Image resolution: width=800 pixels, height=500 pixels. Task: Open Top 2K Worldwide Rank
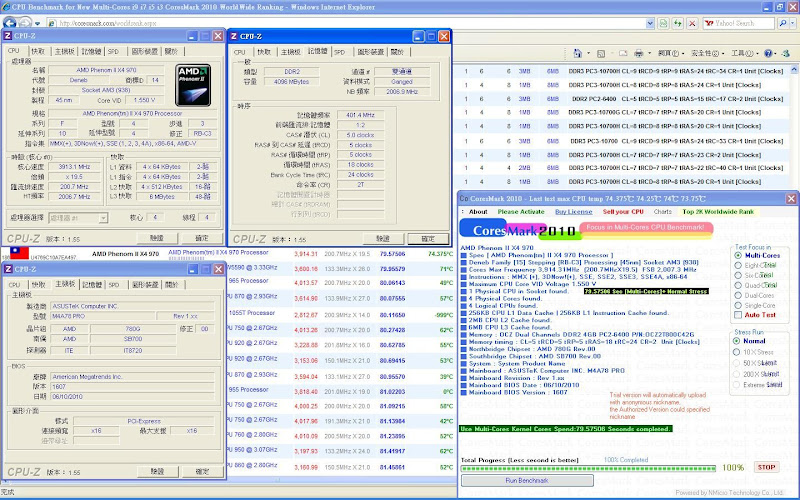(718, 212)
